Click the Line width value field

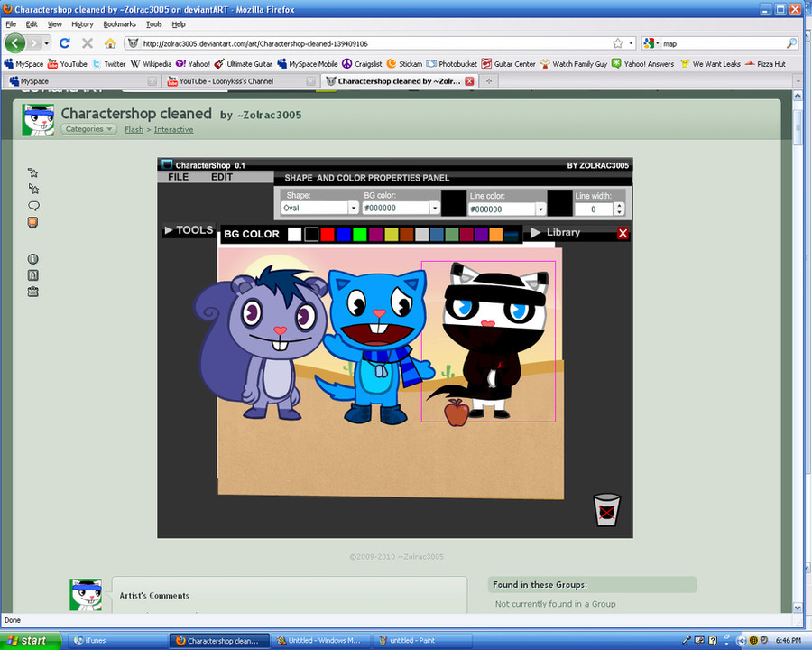click(x=594, y=209)
